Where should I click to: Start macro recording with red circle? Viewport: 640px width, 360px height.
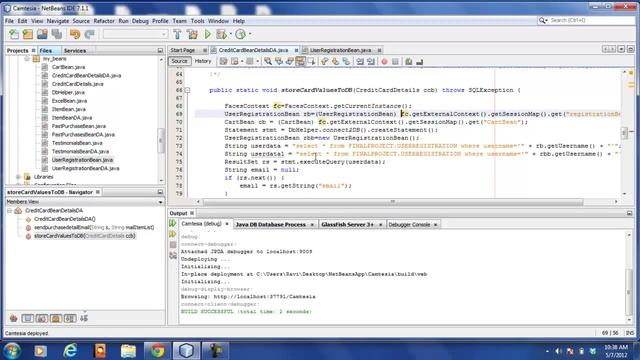pyautogui.click(x=384, y=62)
